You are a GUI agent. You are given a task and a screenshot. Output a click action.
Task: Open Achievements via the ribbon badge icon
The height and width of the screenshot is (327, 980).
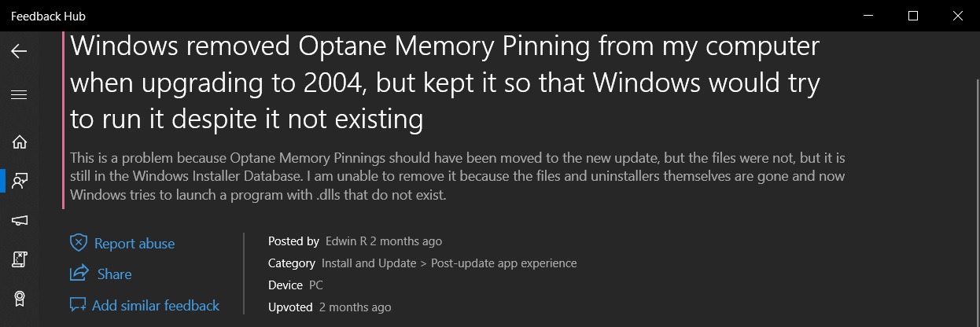click(x=19, y=299)
